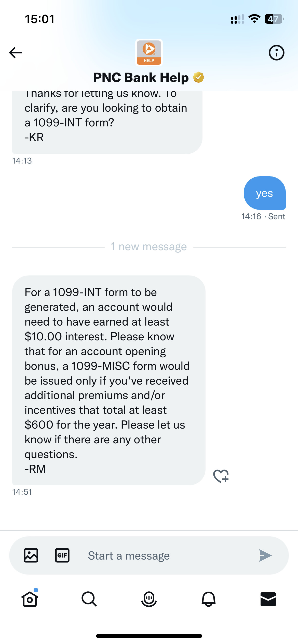Open the Spaces microphone tab
The height and width of the screenshot is (644, 298).
pyautogui.click(x=149, y=599)
